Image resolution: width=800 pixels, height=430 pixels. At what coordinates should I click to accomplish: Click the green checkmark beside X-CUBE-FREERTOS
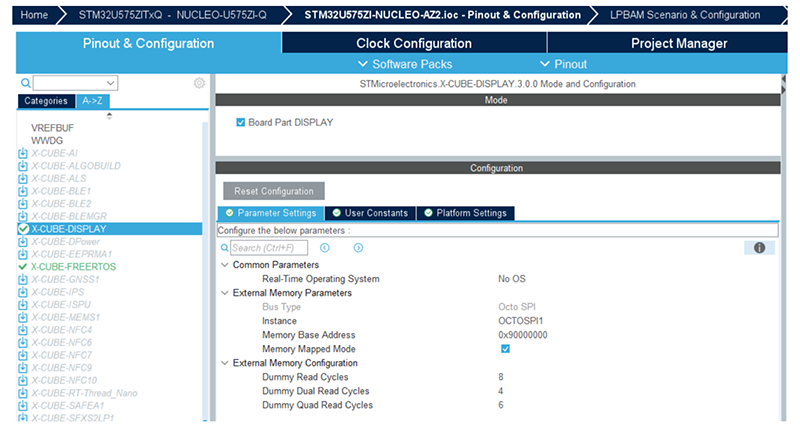tap(22, 267)
